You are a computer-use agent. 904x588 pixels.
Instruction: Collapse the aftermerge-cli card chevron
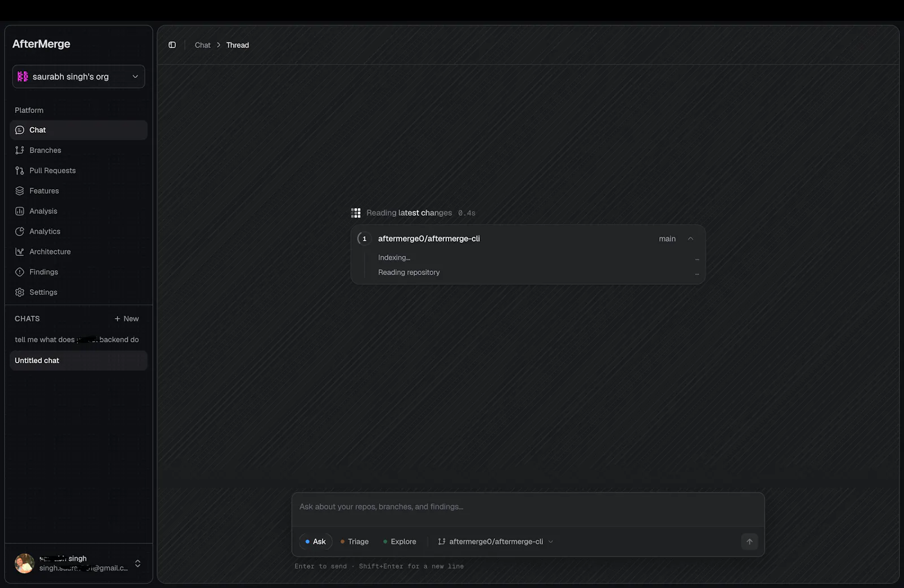pyautogui.click(x=690, y=239)
